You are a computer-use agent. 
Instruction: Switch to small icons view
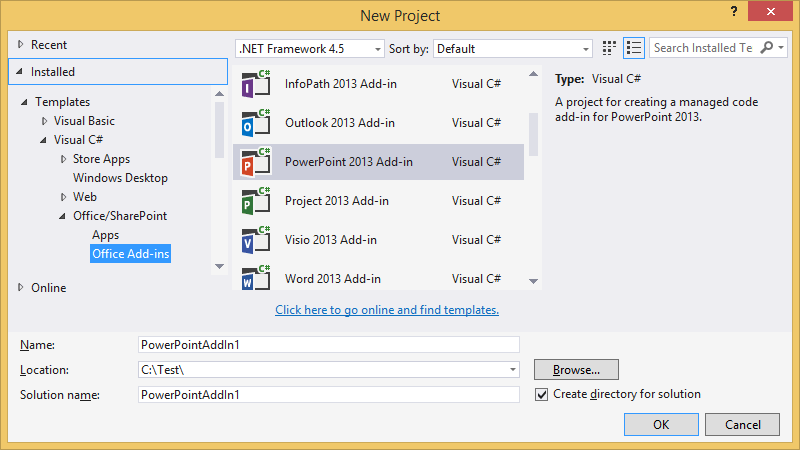[x=610, y=48]
